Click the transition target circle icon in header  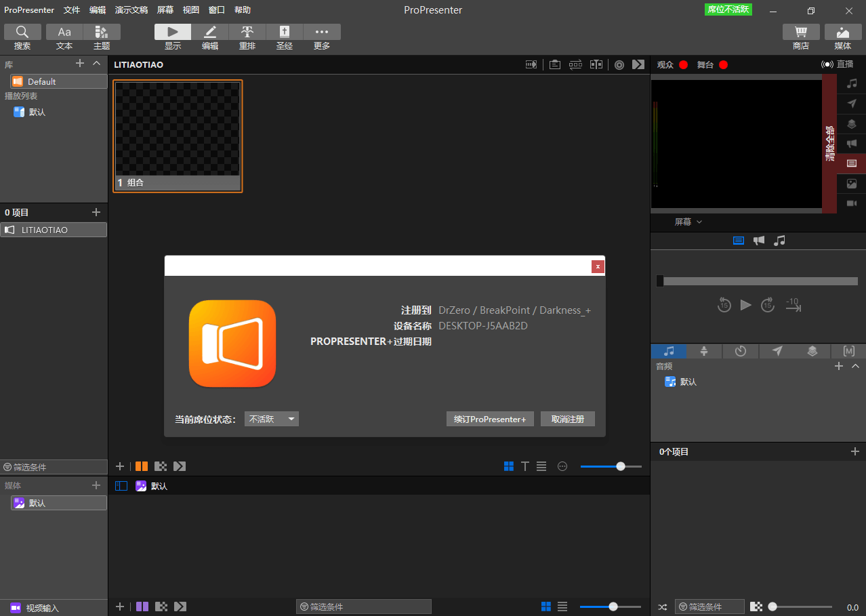click(x=619, y=64)
